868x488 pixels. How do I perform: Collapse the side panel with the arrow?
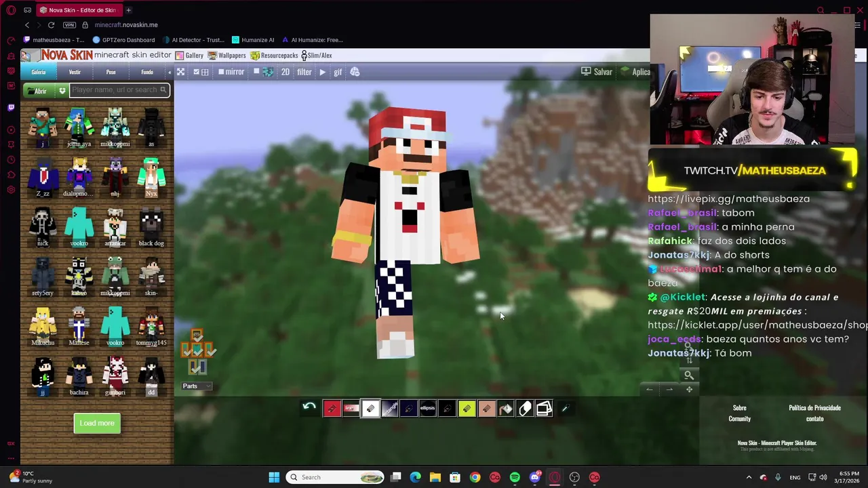click(170, 72)
